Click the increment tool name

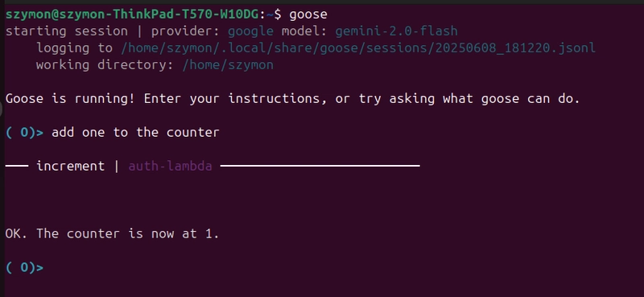click(x=71, y=166)
